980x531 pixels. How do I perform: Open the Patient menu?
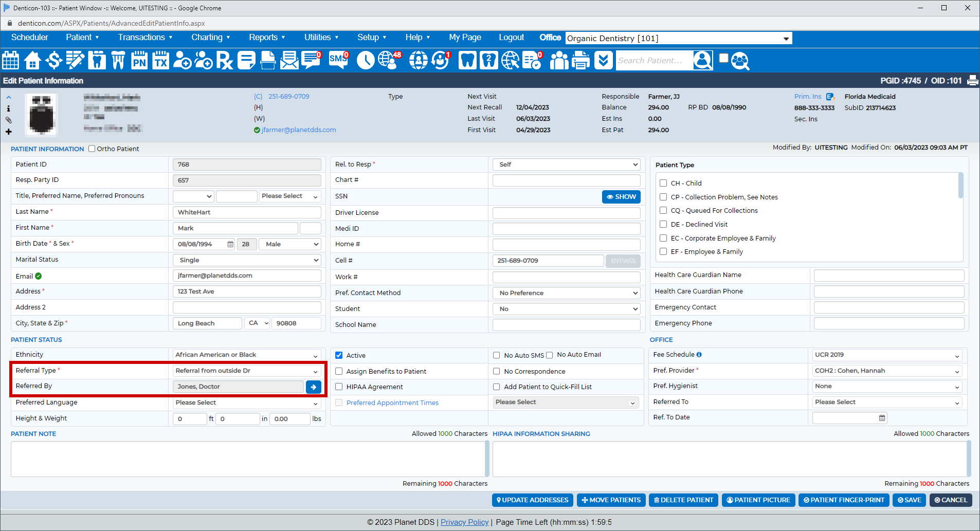pos(82,37)
